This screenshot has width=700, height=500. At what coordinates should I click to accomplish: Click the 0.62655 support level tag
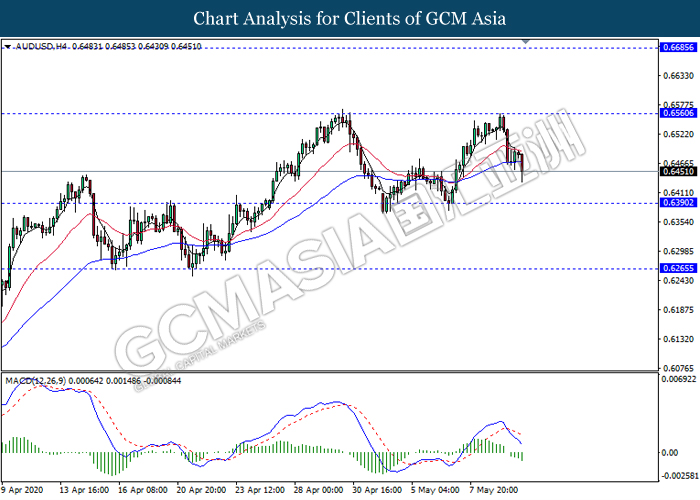tap(675, 269)
